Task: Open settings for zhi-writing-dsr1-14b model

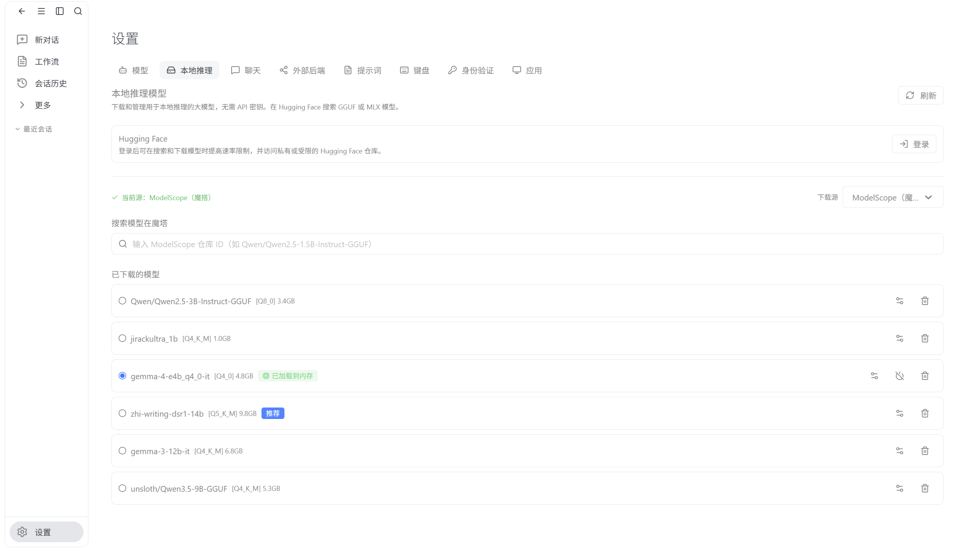Action: (x=900, y=413)
